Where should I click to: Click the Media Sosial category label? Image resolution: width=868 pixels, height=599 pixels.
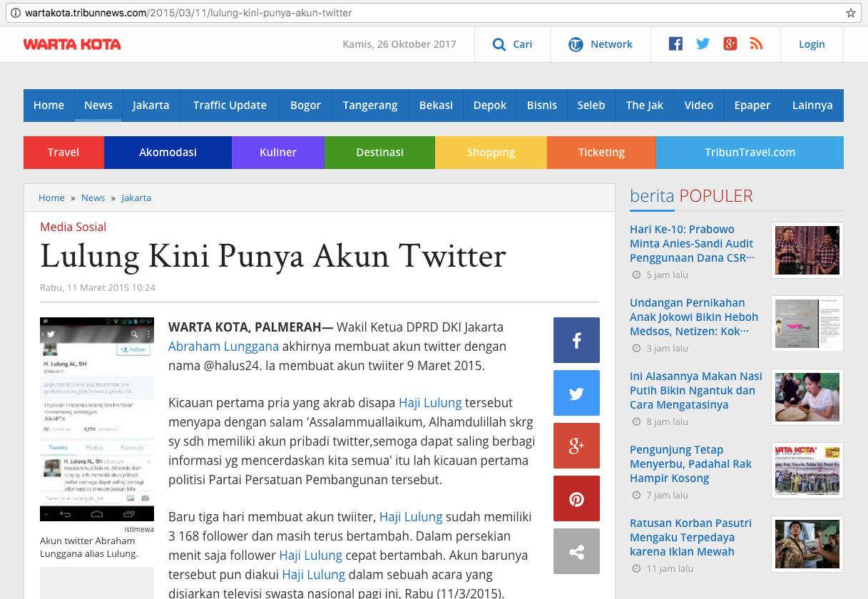click(73, 227)
